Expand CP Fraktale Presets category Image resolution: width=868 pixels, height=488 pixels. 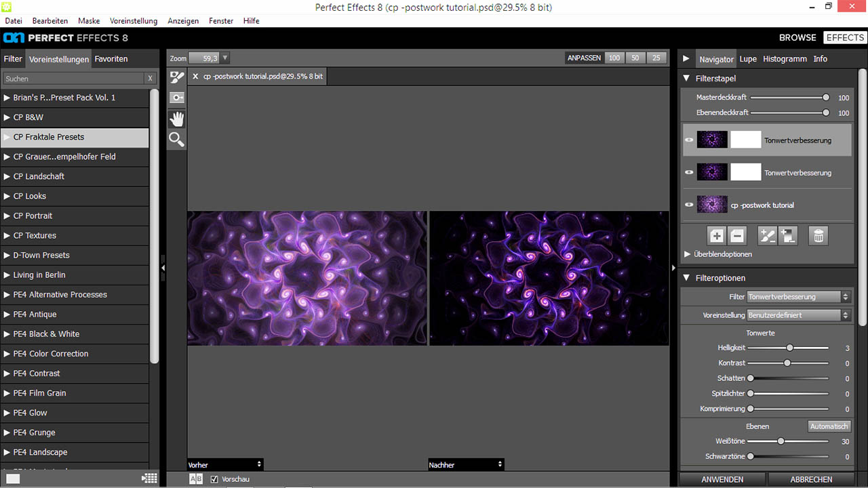pyautogui.click(x=7, y=137)
